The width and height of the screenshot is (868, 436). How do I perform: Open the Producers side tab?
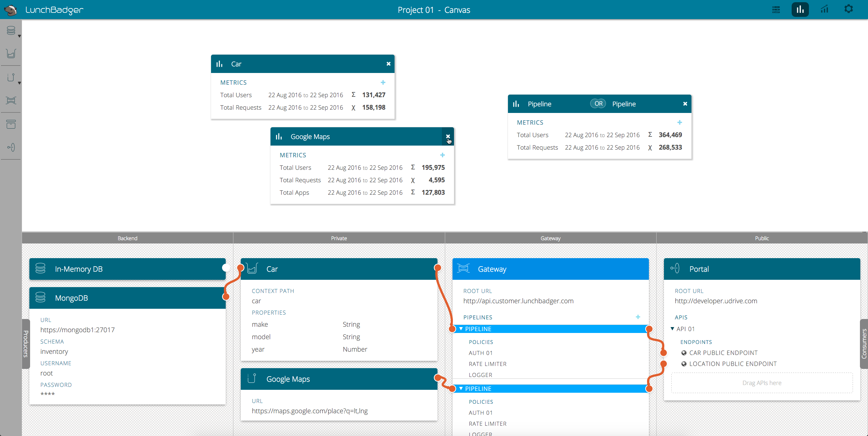point(26,344)
